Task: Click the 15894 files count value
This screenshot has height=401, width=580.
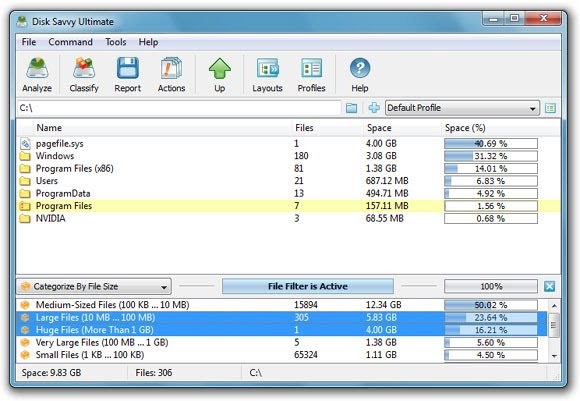Action: pyautogui.click(x=306, y=305)
